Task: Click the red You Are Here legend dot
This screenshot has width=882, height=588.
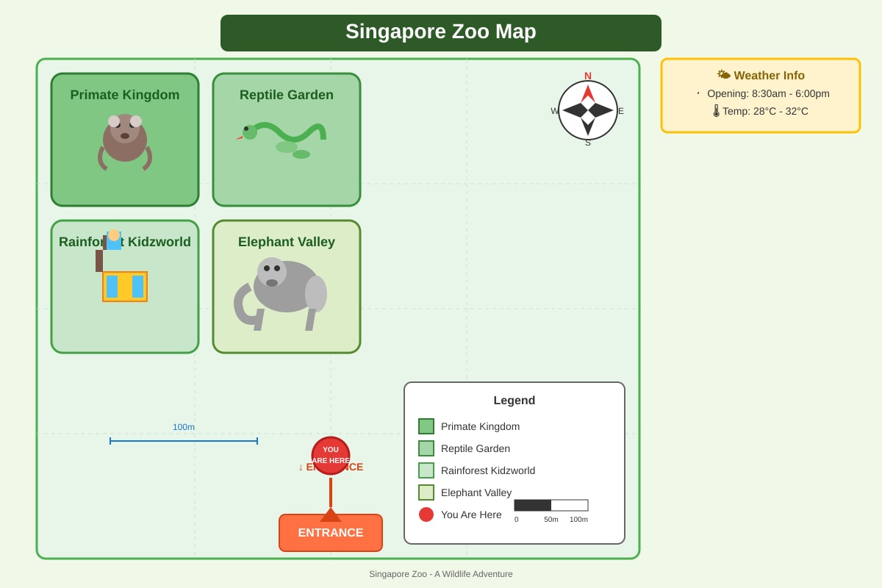Action: (x=426, y=514)
